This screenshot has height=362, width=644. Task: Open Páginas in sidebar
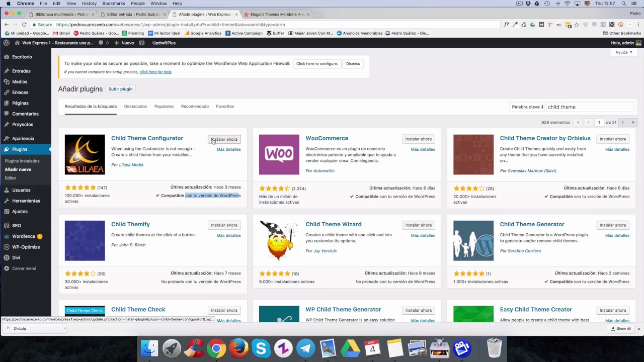tap(20, 103)
